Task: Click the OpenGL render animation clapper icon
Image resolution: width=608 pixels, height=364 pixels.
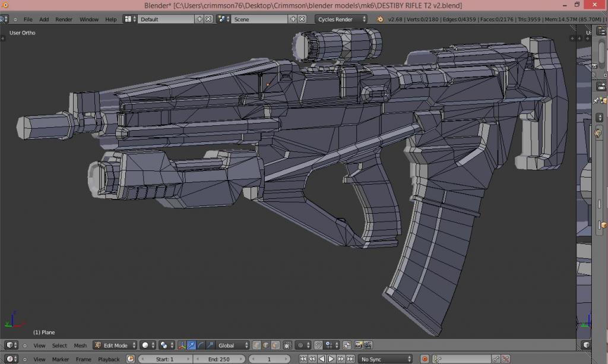Action: point(368,345)
